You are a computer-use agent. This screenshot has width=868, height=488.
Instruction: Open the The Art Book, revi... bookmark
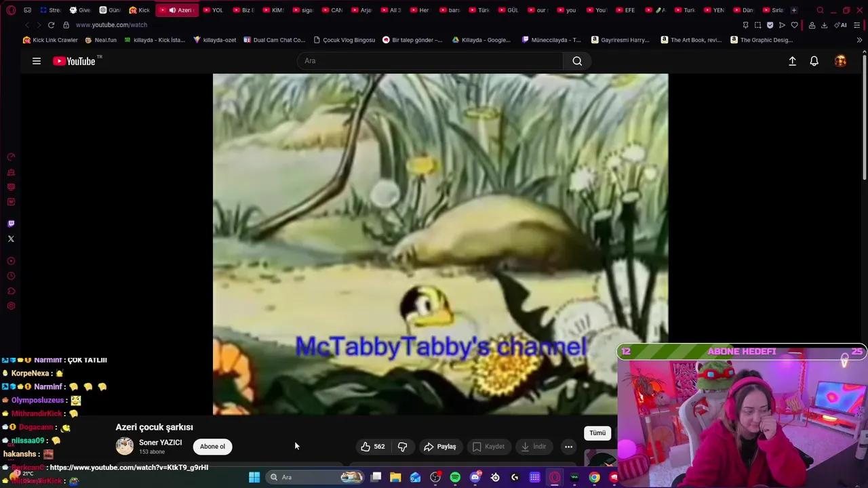point(691,40)
